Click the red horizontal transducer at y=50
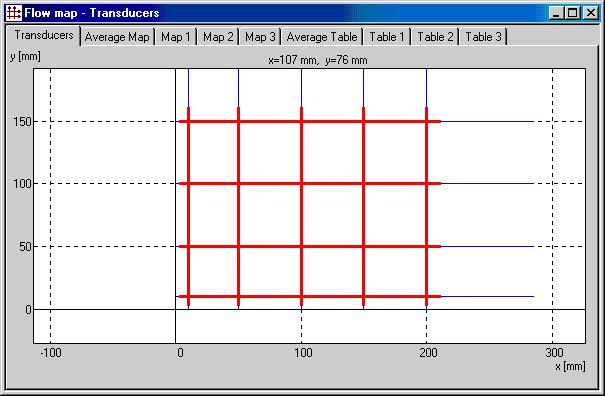The width and height of the screenshot is (605, 396). [x=310, y=246]
